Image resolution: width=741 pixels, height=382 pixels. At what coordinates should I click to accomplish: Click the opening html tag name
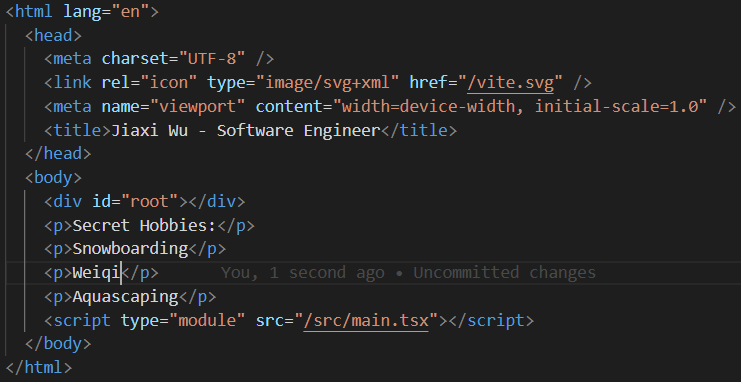coord(34,11)
